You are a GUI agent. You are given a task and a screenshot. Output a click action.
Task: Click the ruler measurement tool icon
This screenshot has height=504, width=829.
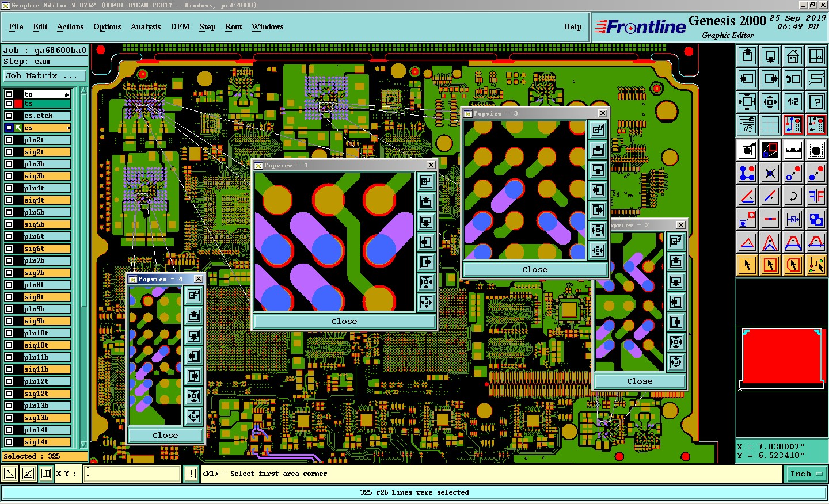[793, 150]
